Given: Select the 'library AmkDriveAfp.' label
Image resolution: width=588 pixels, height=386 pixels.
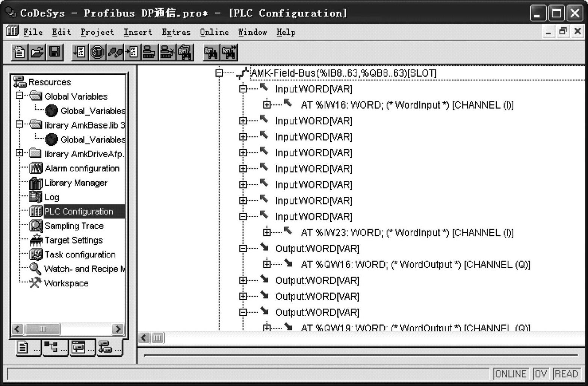Looking at the screenshot, I should click(85, 154).
